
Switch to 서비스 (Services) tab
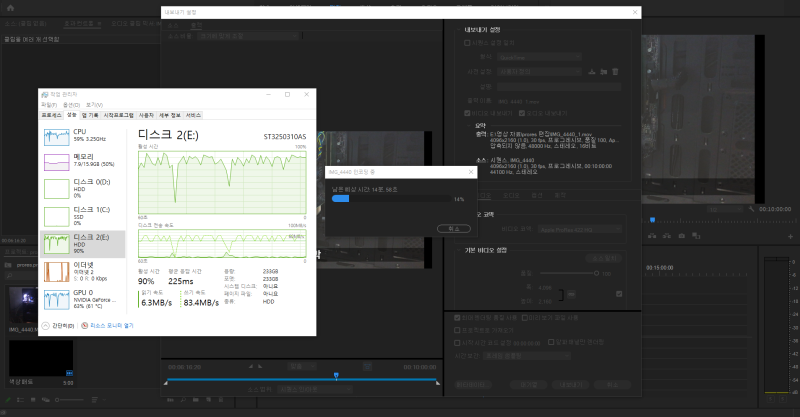click(193, 115)
